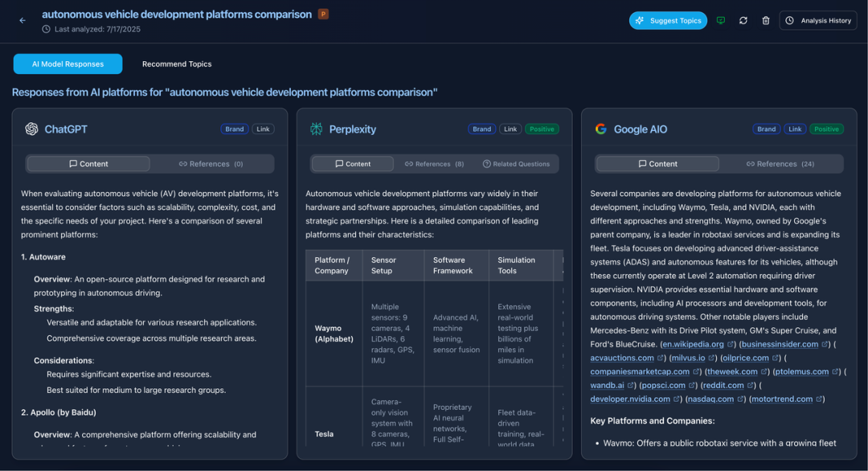This screenshot has height=471, width=868.
Task: Click the '2. Apollo (by Baidu)' heading
Action: [59, 412]
